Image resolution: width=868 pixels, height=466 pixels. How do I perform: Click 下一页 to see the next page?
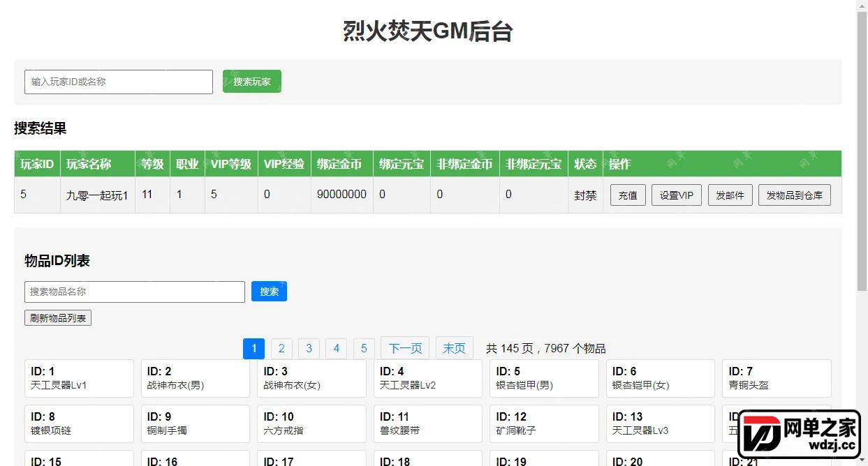point(406,348)
